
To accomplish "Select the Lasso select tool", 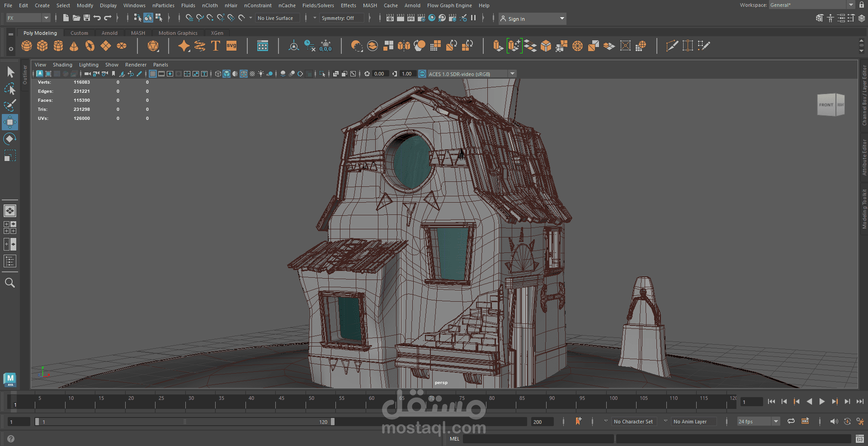I will 10,89.
